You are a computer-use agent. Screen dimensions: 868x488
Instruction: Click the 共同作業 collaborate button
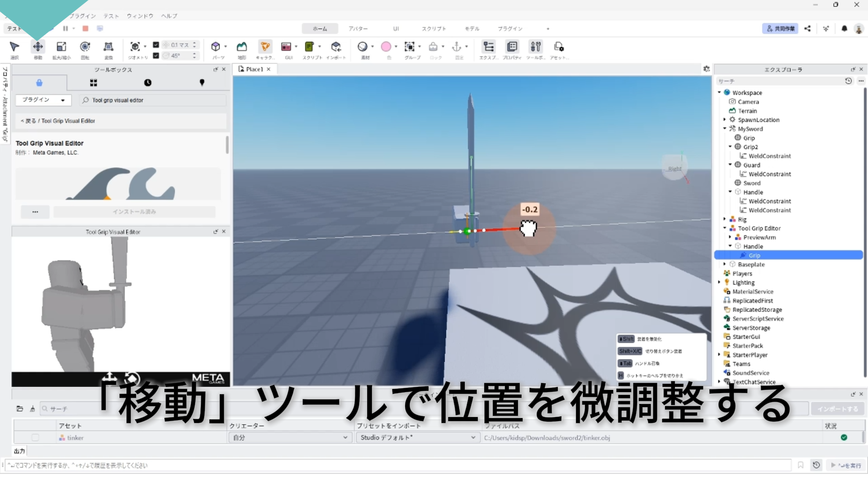click(x=780, y=28)
